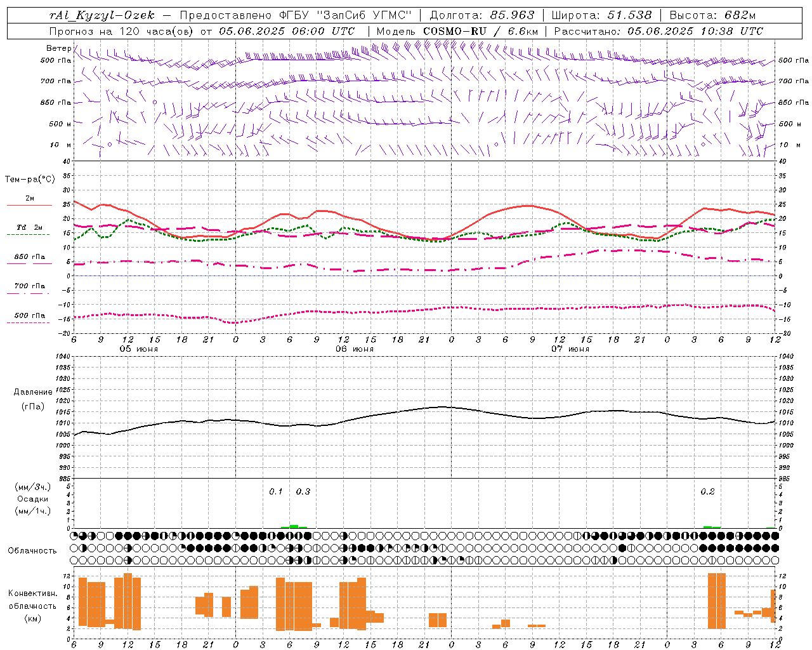Viewport: 812px width, 650px height.
Task: Click the 06 июня date label
Action: (x=355, y=349)
